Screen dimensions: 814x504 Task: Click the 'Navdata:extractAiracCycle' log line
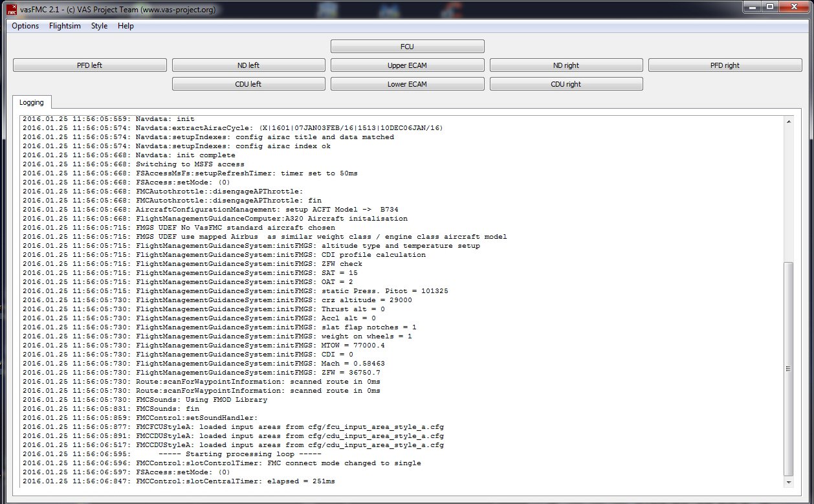[x=232, y=128]
